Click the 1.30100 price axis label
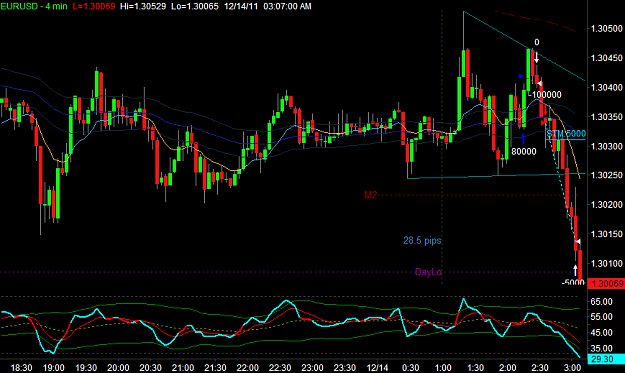Viewport: 625px width, 373px height. point(606,263)
